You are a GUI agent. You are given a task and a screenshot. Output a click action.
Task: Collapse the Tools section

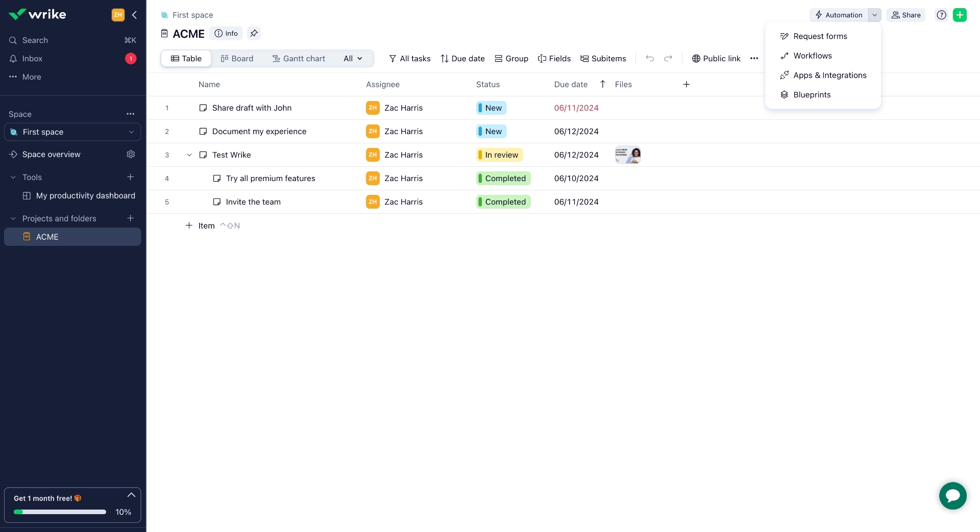point(13,178)
